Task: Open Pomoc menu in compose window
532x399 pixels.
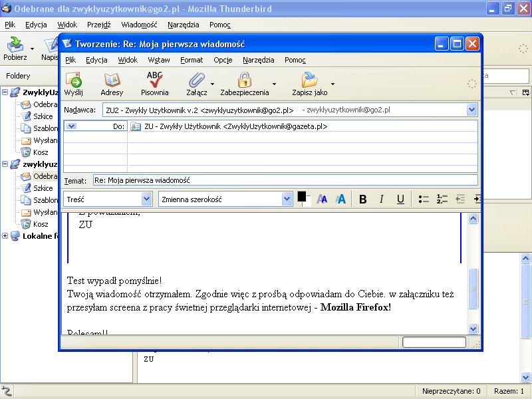Action: coord(295,60)
